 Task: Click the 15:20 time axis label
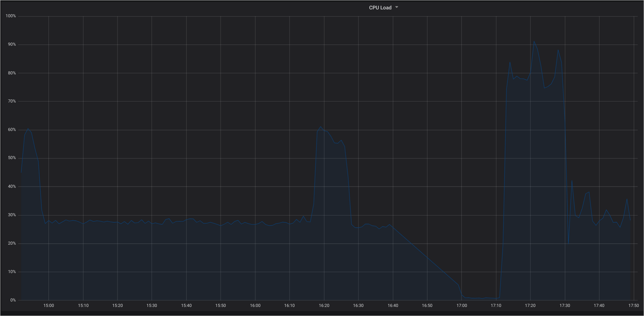click(117, 305)
